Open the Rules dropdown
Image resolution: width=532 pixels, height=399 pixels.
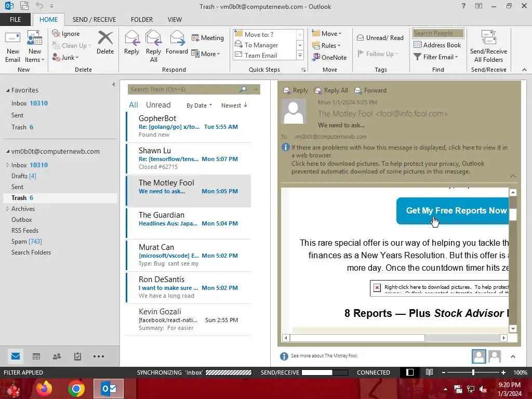click(326, 45)
